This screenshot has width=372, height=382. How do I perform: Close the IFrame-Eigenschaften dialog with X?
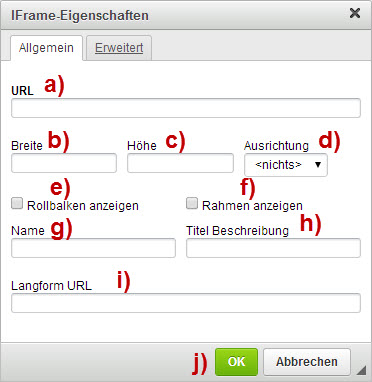355,13
